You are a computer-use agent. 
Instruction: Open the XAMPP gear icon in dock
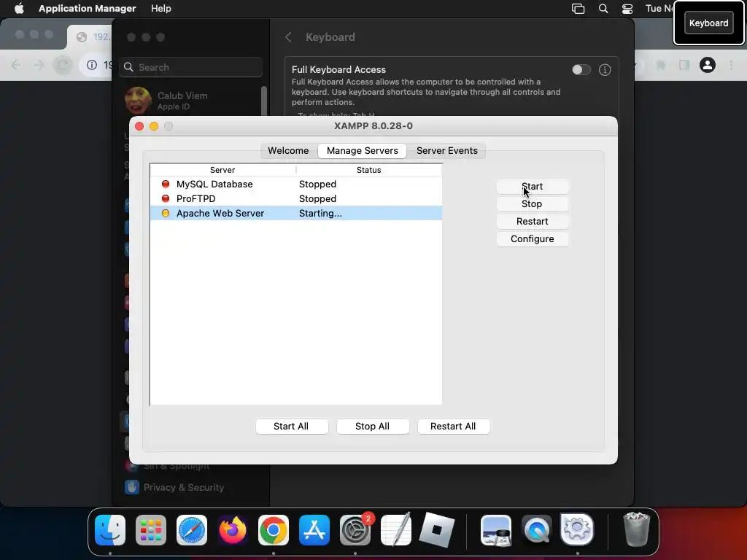577,529
